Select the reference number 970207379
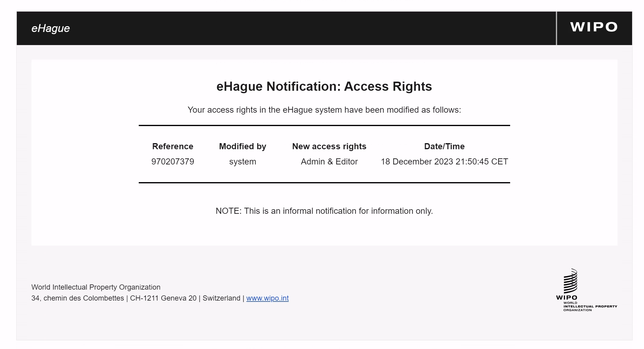Screen dimensions: 644x349 [x=173, y=162]
